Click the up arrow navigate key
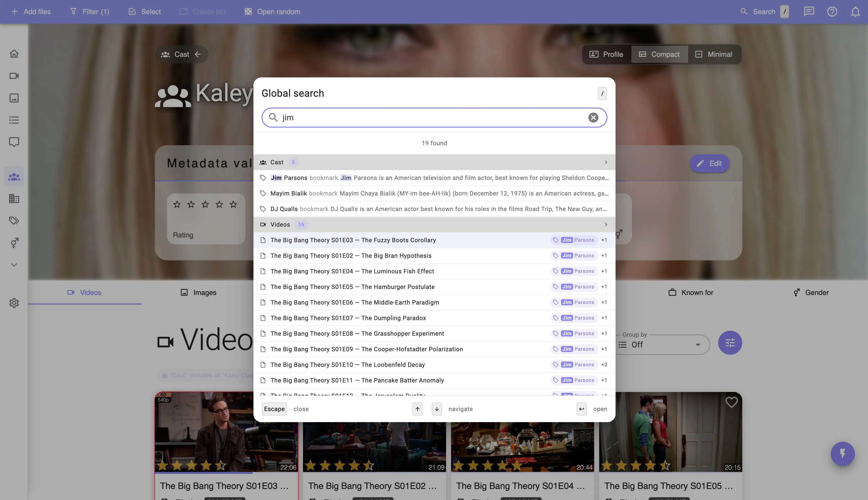868x500 pixels. [x=417, y=409]
